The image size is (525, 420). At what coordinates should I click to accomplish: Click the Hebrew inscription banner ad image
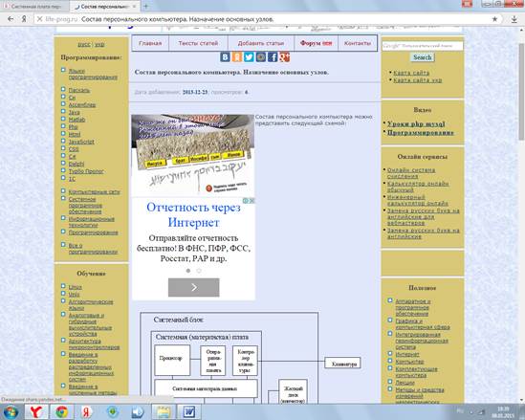[x=193, y=155]
